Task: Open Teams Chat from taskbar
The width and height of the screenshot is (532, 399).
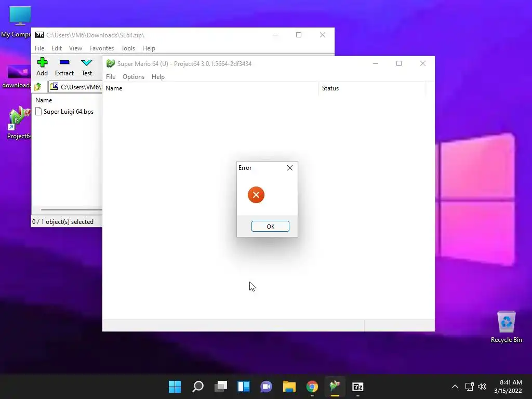Action: click(267, 387)
